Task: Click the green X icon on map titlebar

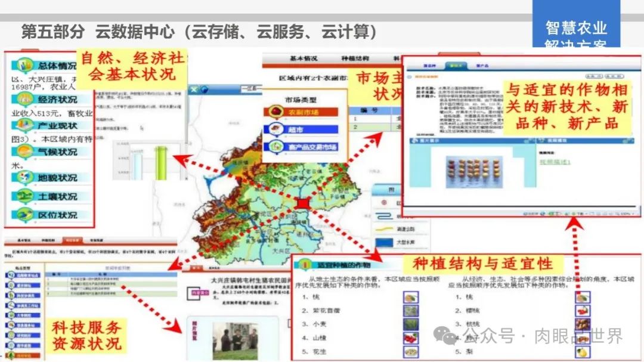Action: click(x=194, y=89)
